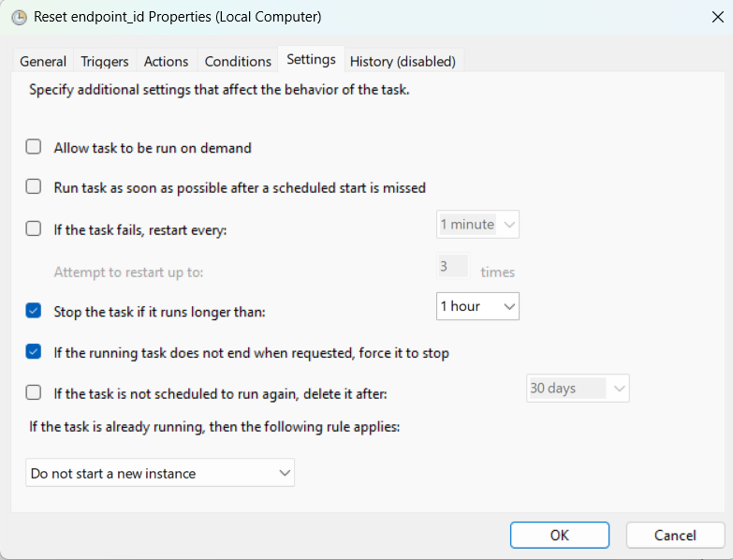Enable Allow task to be run on demand
The image size is (733, 560).
click(34, 147)
